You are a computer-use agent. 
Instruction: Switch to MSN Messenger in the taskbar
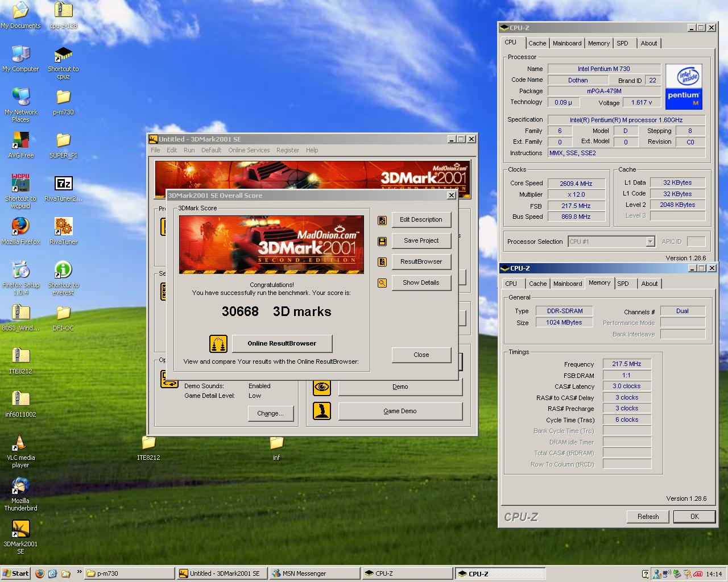[x=315, y=573]
